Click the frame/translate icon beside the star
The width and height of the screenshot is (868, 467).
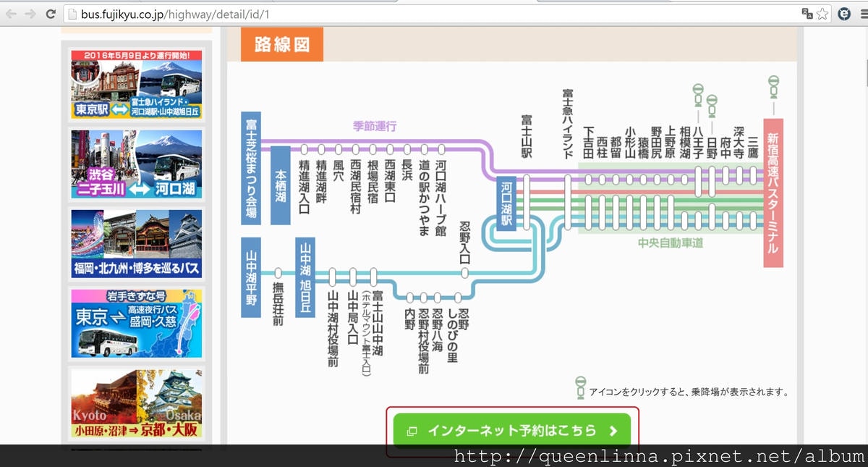tap(808, 13)
